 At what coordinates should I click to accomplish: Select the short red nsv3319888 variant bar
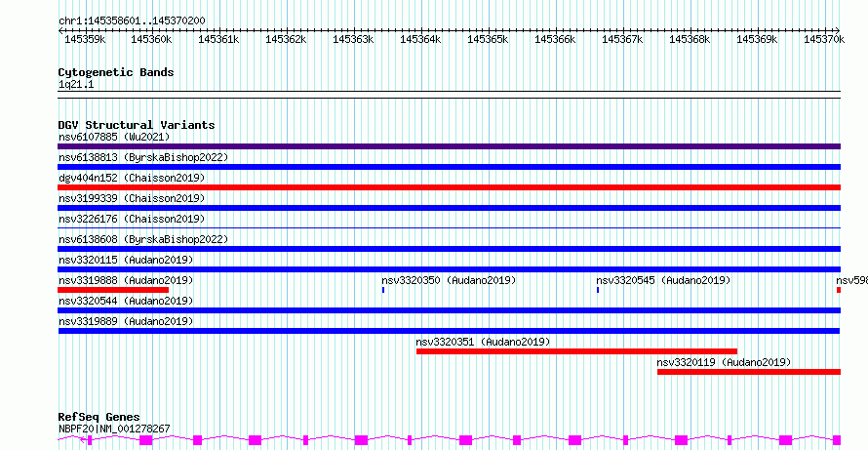point(113,290)
